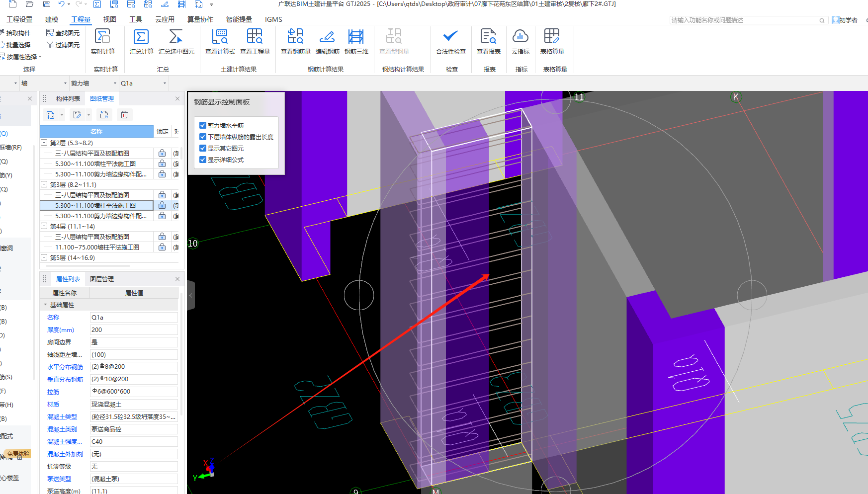Open the IGMS ribbon tab
This screenshot has width=868, height=494.
273,19
